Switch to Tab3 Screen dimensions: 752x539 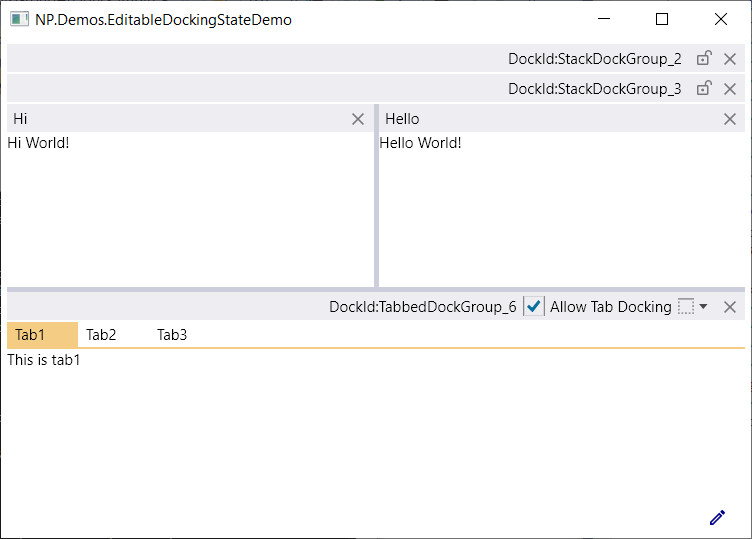coord(172,335)
